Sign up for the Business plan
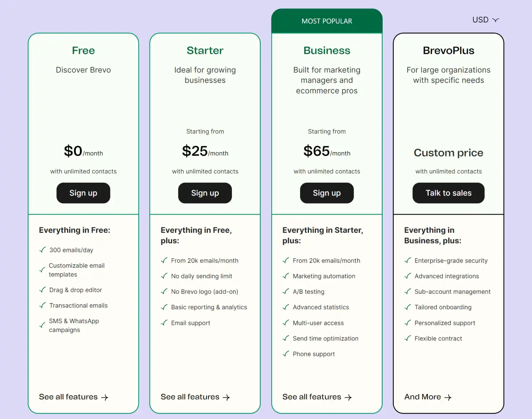Screen dimensions: 532x419 tap(327, 193)
